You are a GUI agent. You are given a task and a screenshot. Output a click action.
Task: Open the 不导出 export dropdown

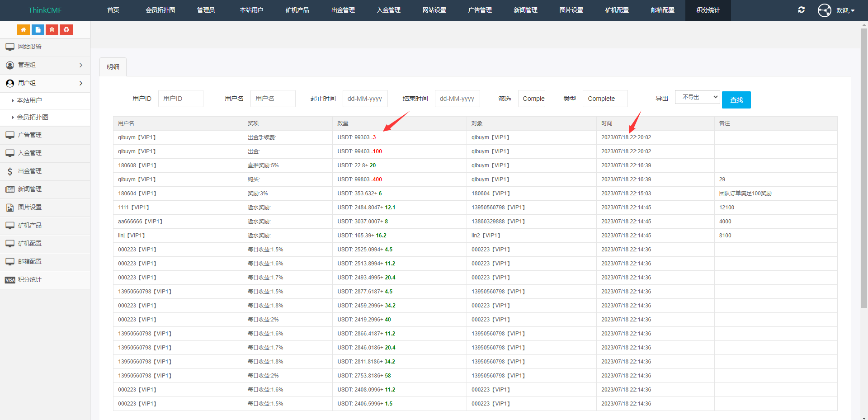[697, 97]
